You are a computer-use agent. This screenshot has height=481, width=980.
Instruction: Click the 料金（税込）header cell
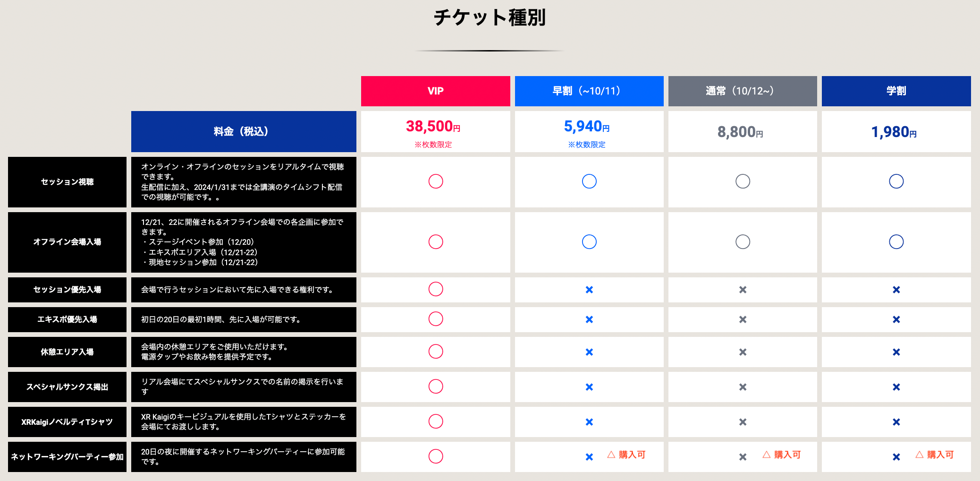point(244,131)
